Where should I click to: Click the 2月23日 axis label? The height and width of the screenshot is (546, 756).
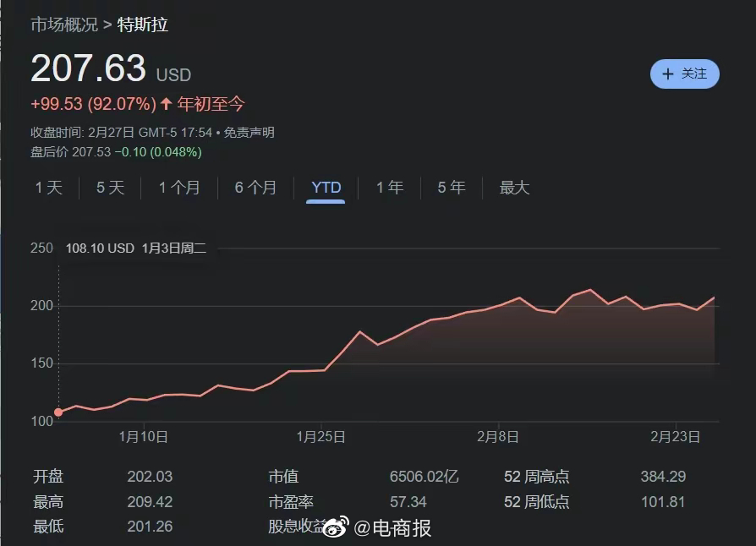tap(675, 437)
